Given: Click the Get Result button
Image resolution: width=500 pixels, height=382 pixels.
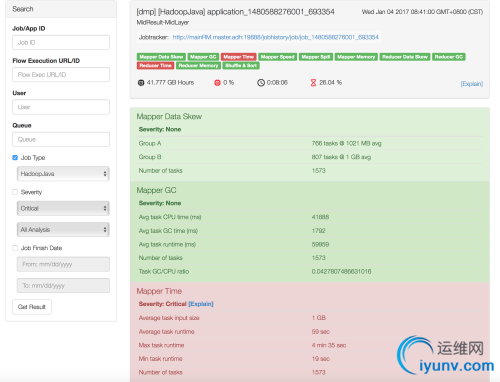Looking at the screenshot, I should point(32,307).
